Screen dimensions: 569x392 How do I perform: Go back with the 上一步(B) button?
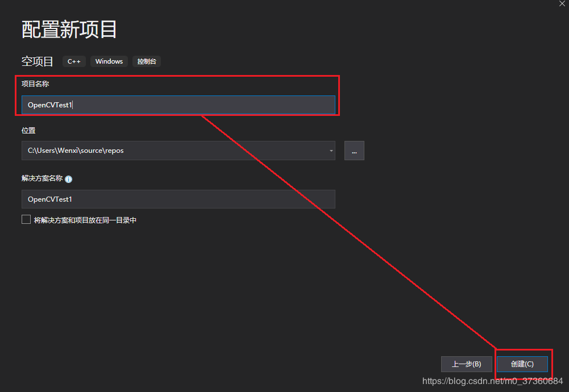pyautogui.click(x=466, y=364)
